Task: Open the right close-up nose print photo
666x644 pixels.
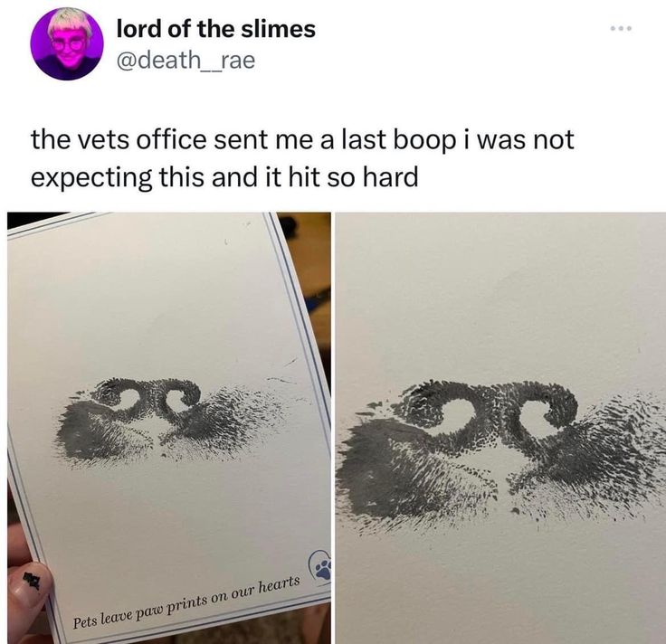Action: click(x=500, y=428)
